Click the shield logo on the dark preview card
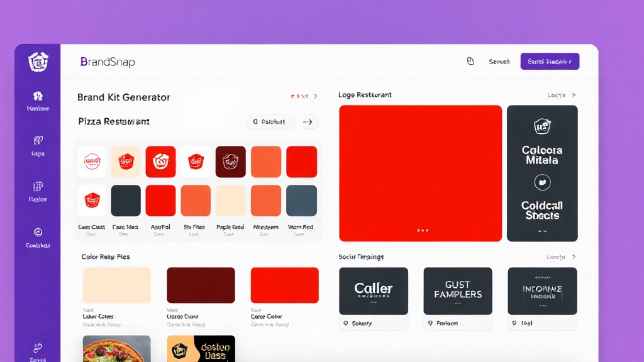This screenshot has width=644, height=362. pos(542,126)
